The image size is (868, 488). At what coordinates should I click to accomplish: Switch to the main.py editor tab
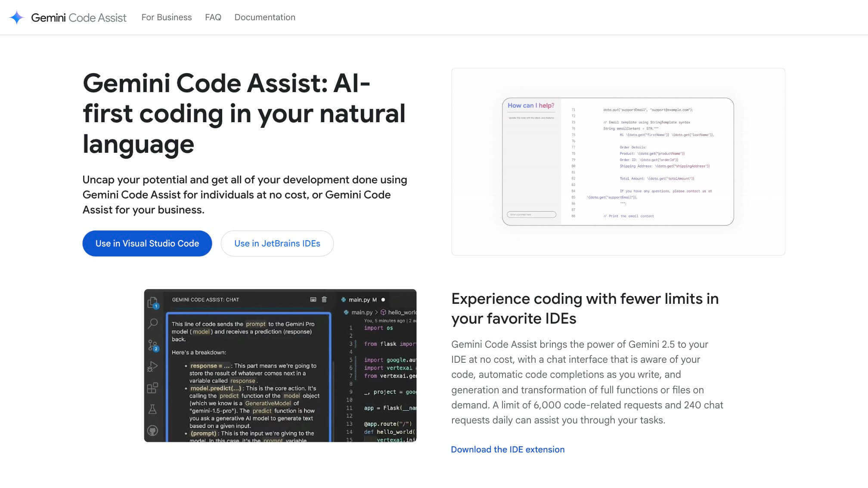(x=362, y=300)
